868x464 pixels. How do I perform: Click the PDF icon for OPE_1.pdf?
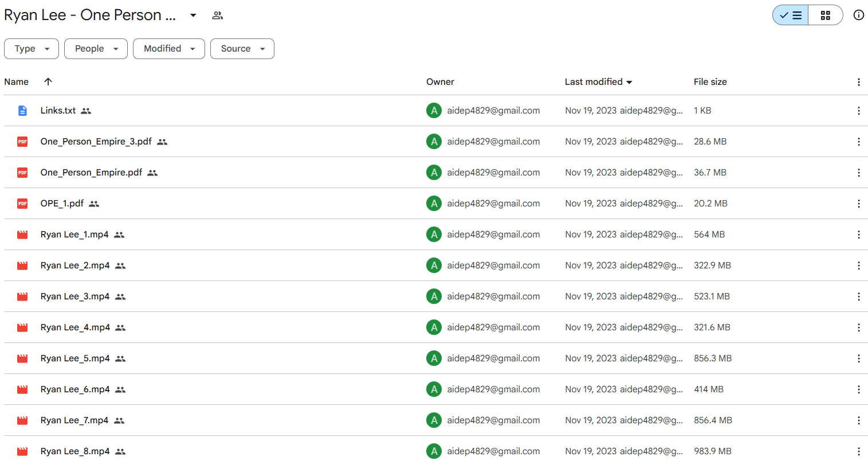(x=22, y=204)
